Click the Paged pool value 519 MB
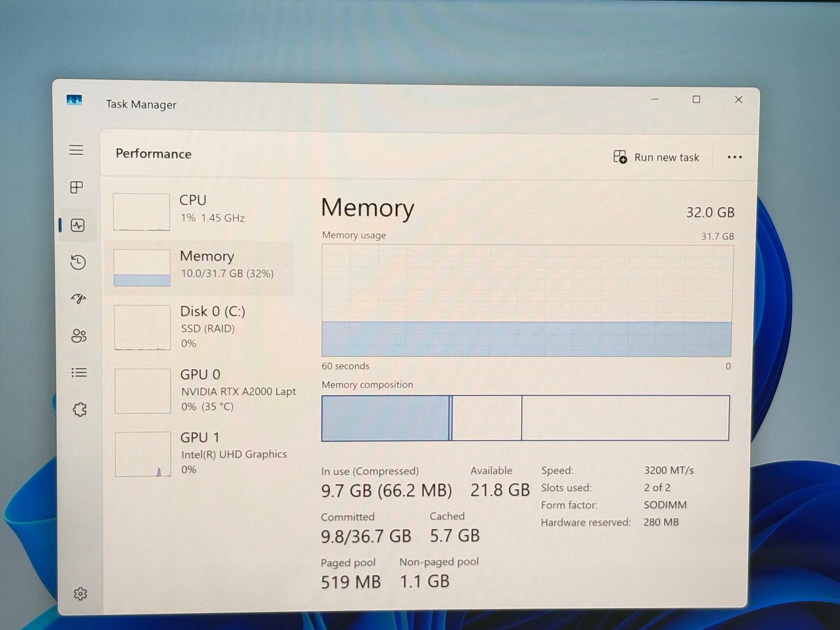The width and height of the screenshot is (840, 630). tap(351, 582)
